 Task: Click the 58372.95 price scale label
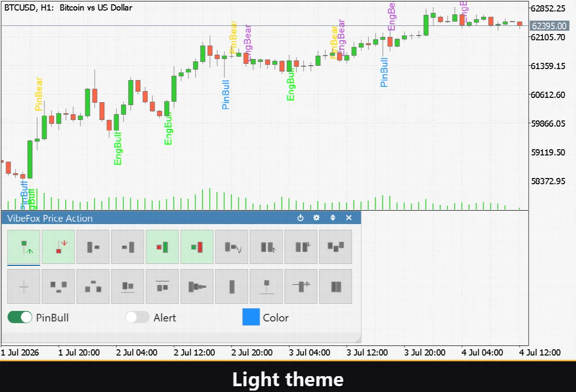coord(548,181)
